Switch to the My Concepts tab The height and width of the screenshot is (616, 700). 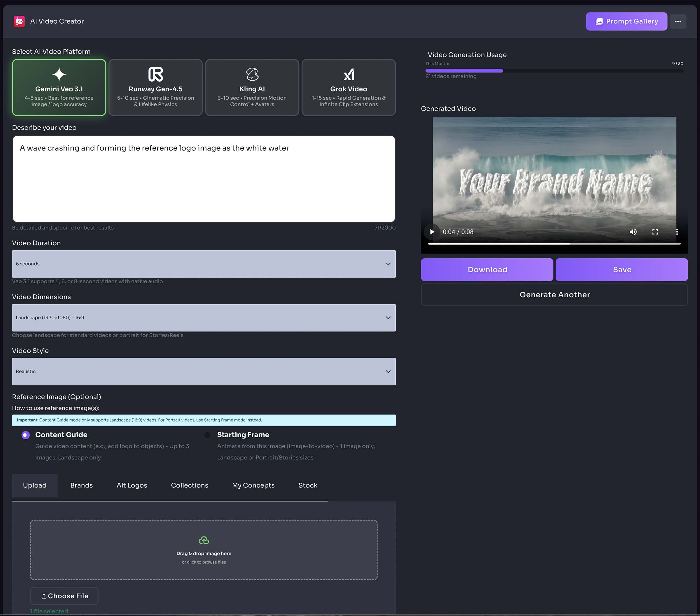(253, 485)
